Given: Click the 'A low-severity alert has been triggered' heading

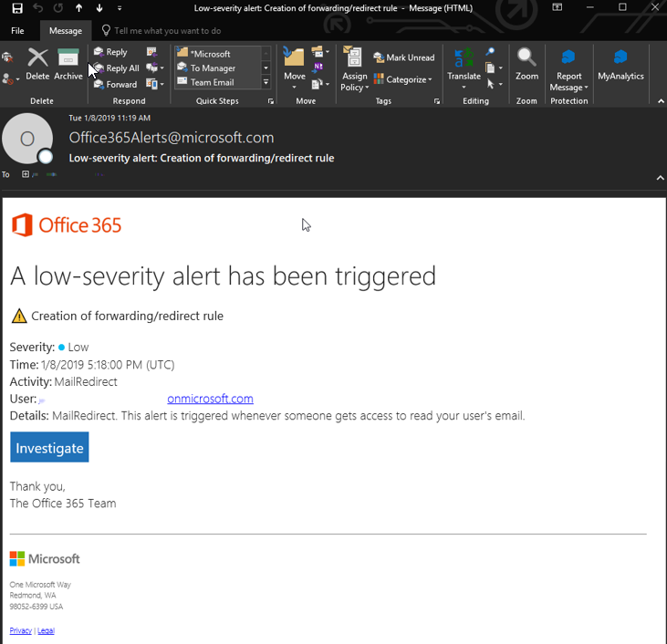Looking at the screenshot, I should click(x=223, y=276).
